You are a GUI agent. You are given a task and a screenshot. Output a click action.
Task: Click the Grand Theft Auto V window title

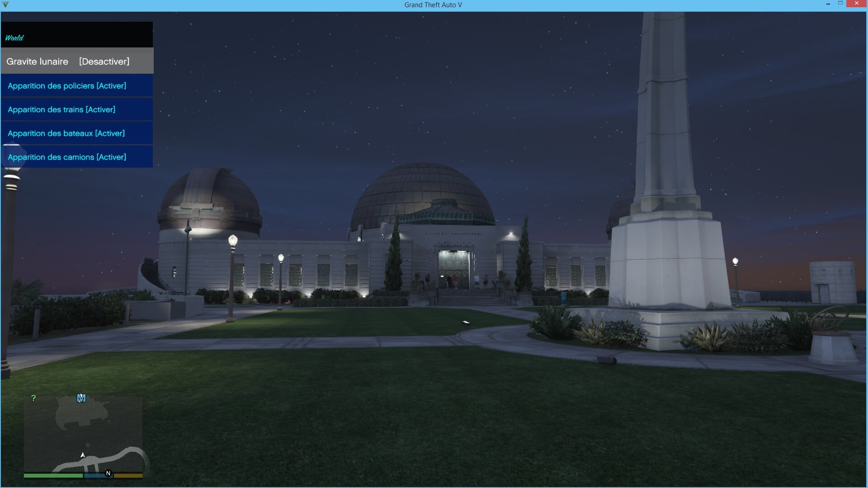(433, 5)
